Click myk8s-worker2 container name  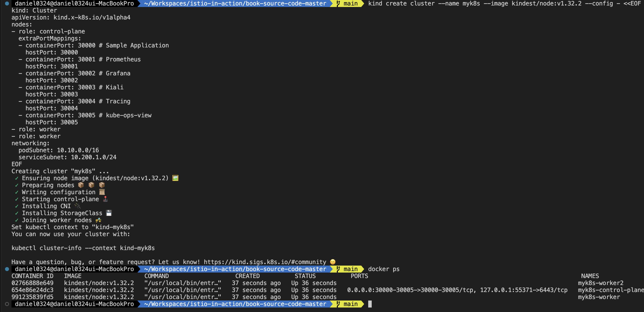(x=601, y=283)
